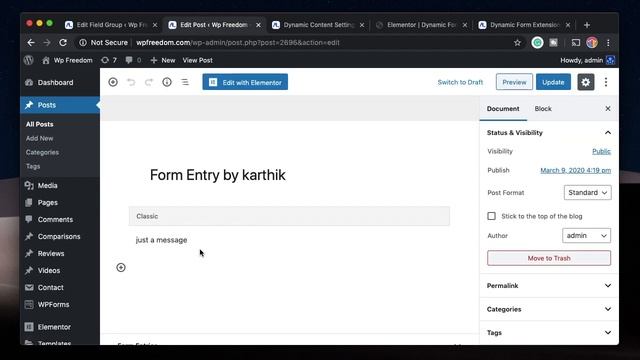The width and height of the screenshot is (640, 360).
Task: Expand the Permalink panel
Action: tap(549, 286)
